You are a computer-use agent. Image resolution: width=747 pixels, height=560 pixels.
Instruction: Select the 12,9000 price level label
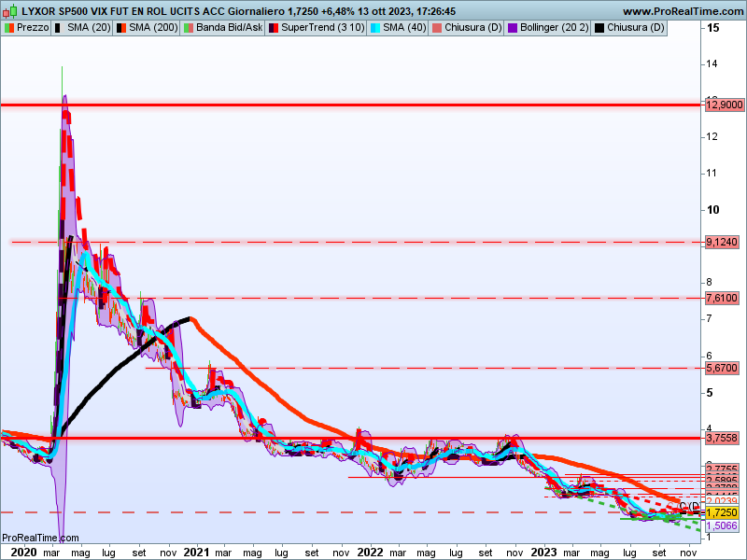pos(725,105)
